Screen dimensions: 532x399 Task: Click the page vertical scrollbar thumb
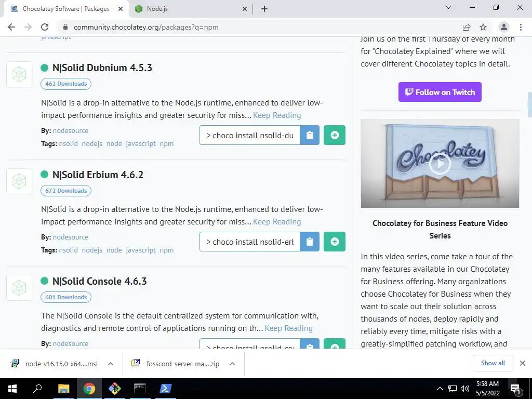[x=529, y=104]
